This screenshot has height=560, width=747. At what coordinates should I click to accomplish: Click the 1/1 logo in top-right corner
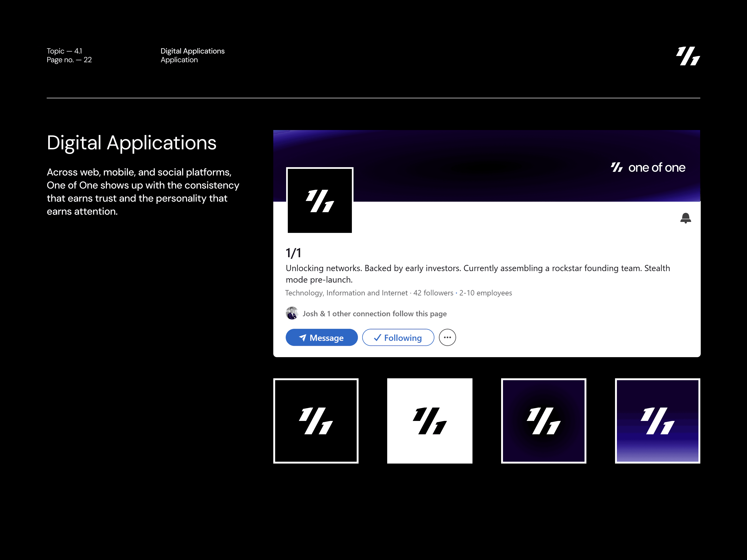click(688, 56)
